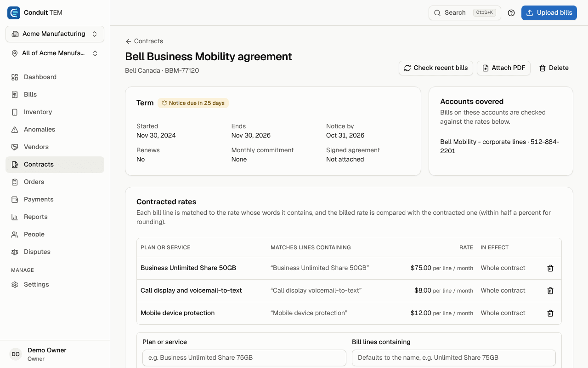This screenshot has height=368, width=588.
Task: Return to Contracts via breadcrumb link
Action: (x=144, y=41)
